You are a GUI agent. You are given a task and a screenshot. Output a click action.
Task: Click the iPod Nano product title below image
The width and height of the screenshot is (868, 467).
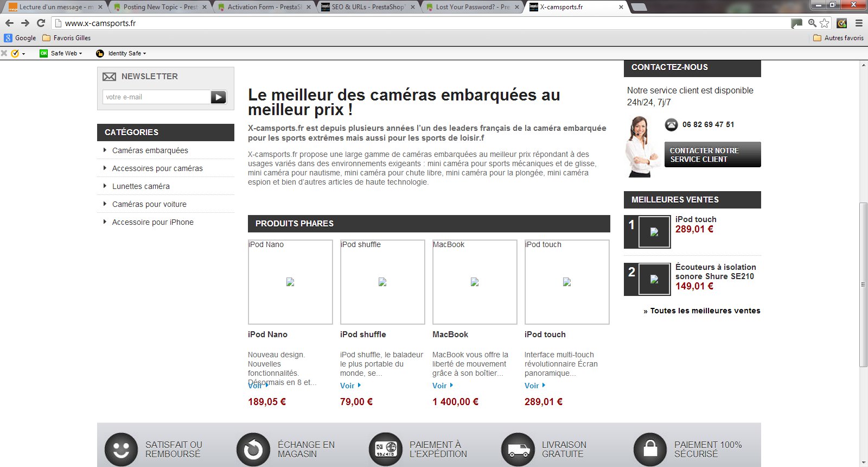[x=267, y=335]
